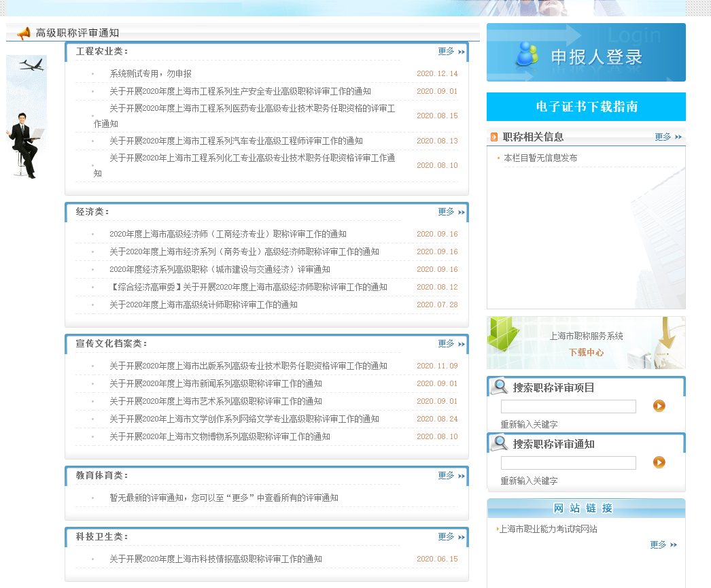Click the megaphone icon beside 高级职称评审通知
The height and width of the screenshot is (588, 711).
click(x=24, y=33)
